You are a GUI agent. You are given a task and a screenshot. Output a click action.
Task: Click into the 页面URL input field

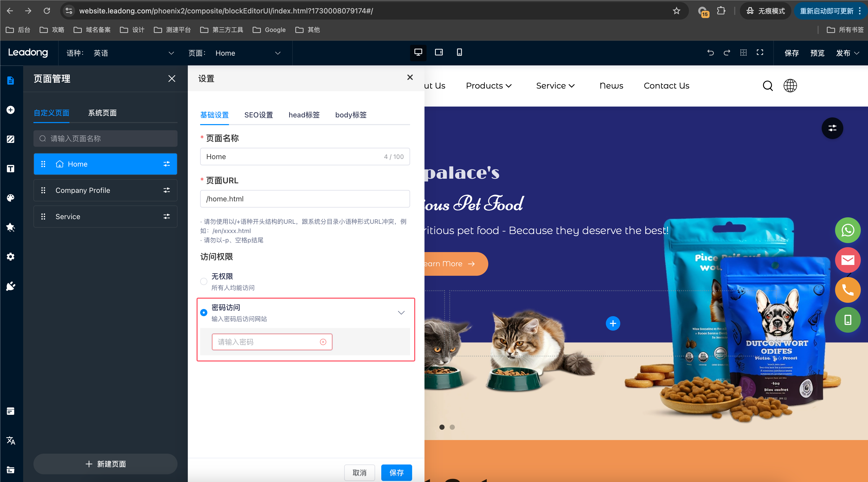click(x=305, y=199)
